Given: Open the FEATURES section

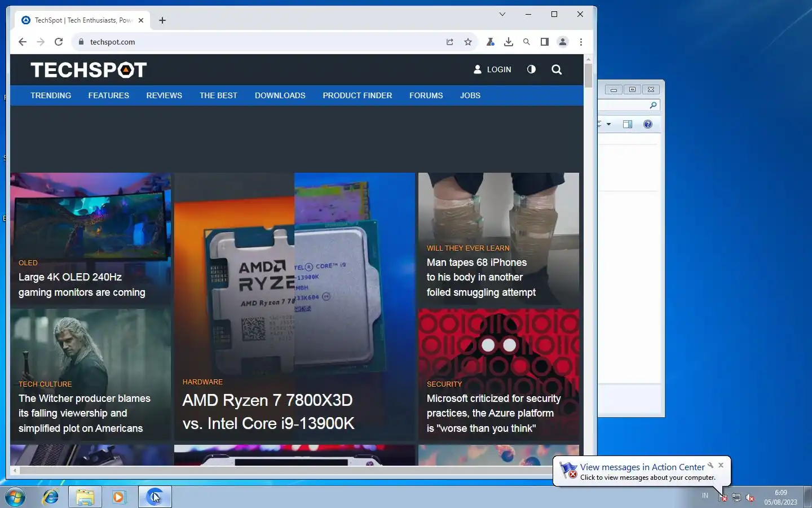Looking at the screenshot, I should click(x=109, y=95).
